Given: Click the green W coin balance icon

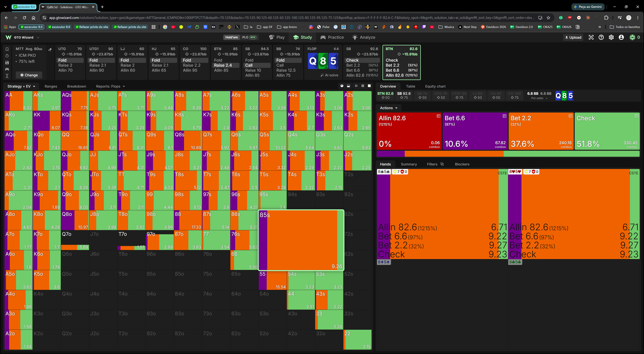Looking at the screenshot, I should 632,37.
